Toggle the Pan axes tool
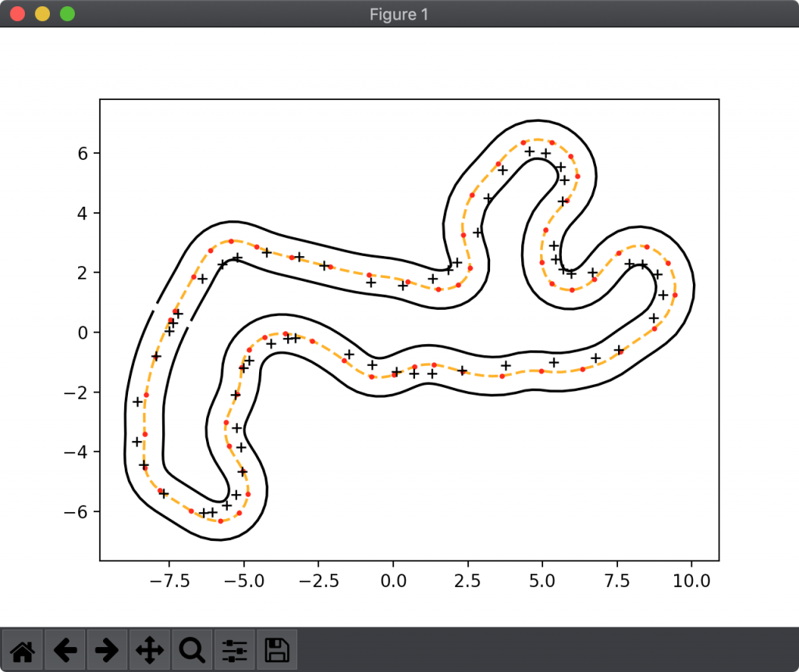The image size is (799, 672). pos(150,649)
